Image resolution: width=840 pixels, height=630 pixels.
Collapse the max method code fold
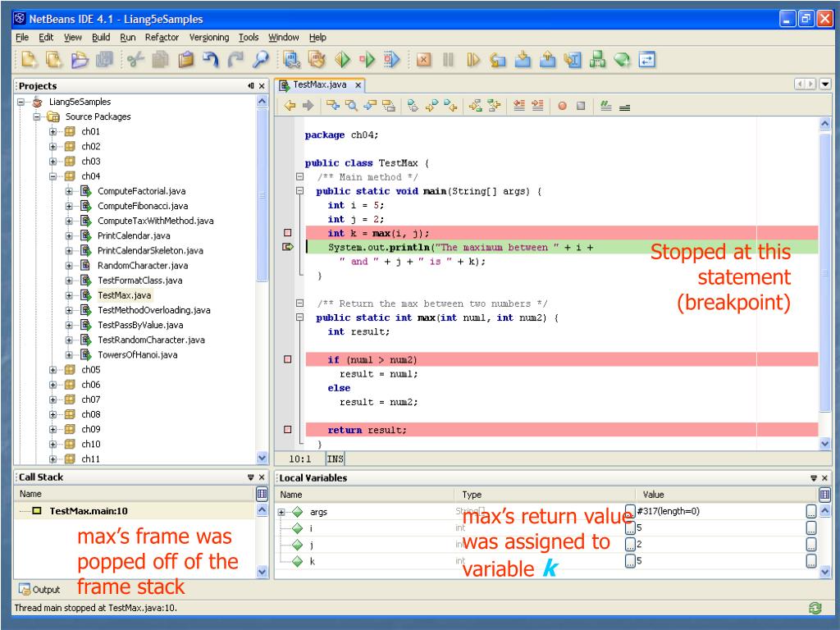[x=300, y=317]
